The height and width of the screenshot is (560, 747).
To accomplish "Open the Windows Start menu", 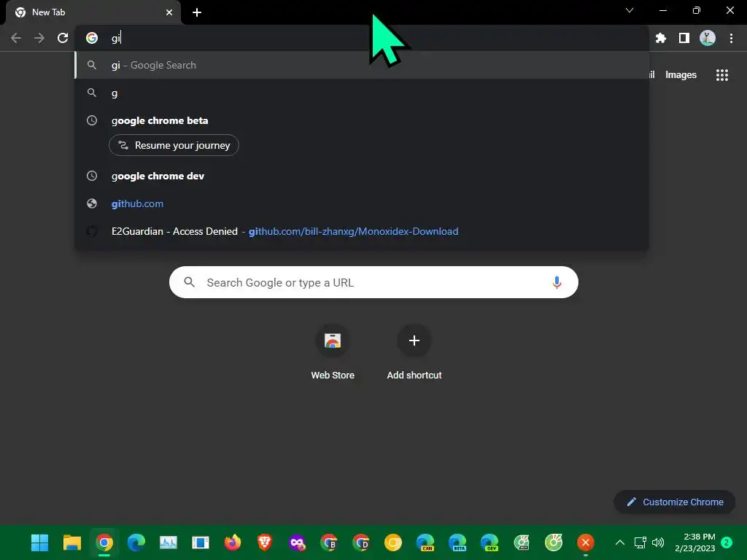I will 39,542.
